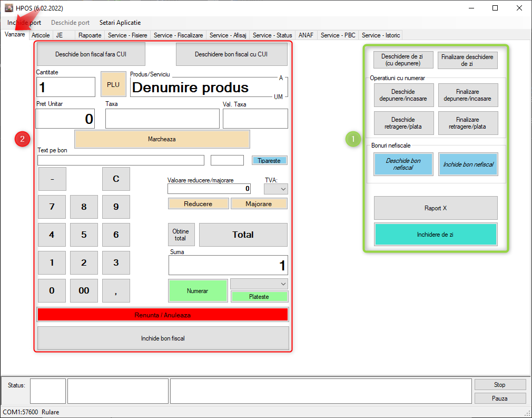Click keypad digit 7

point(52,207)
